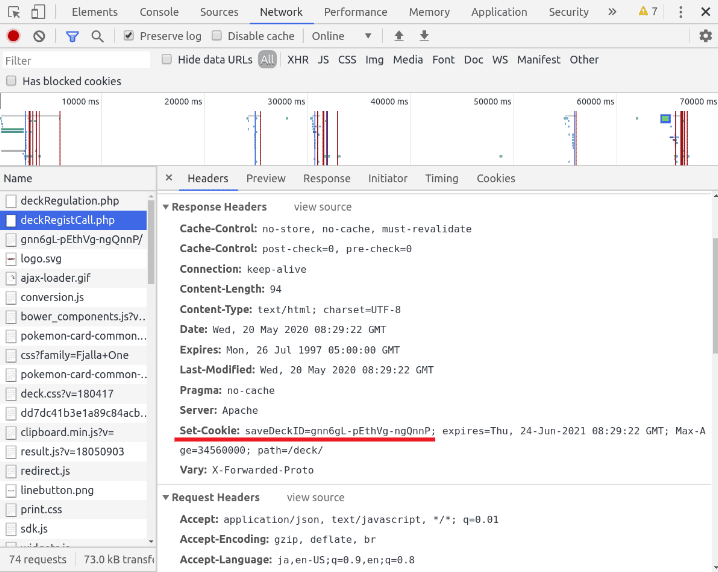Viewport: 718px width, 572px height.
Task: Filter requests by XHR
Action: (298, 60)
